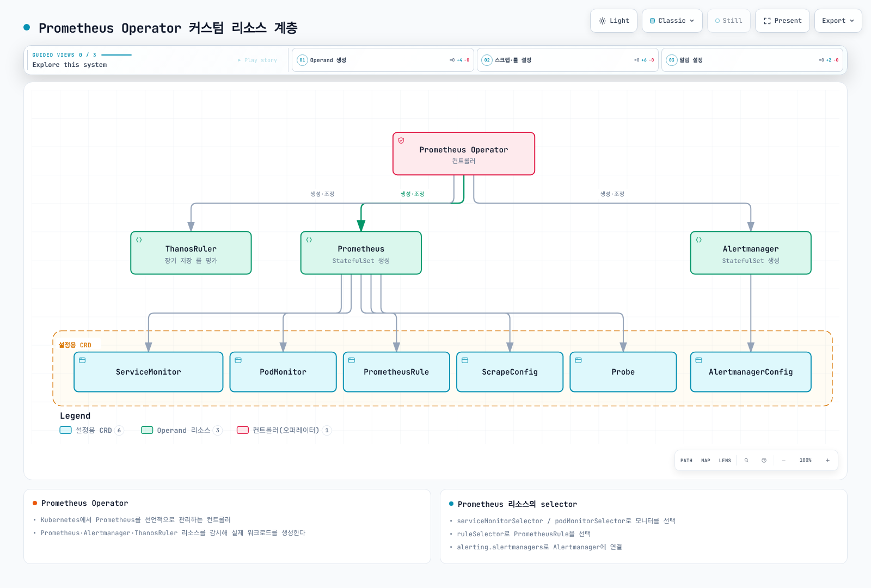
Task: Click the green 생성·조정 edge label
Action: coord(412,194)
